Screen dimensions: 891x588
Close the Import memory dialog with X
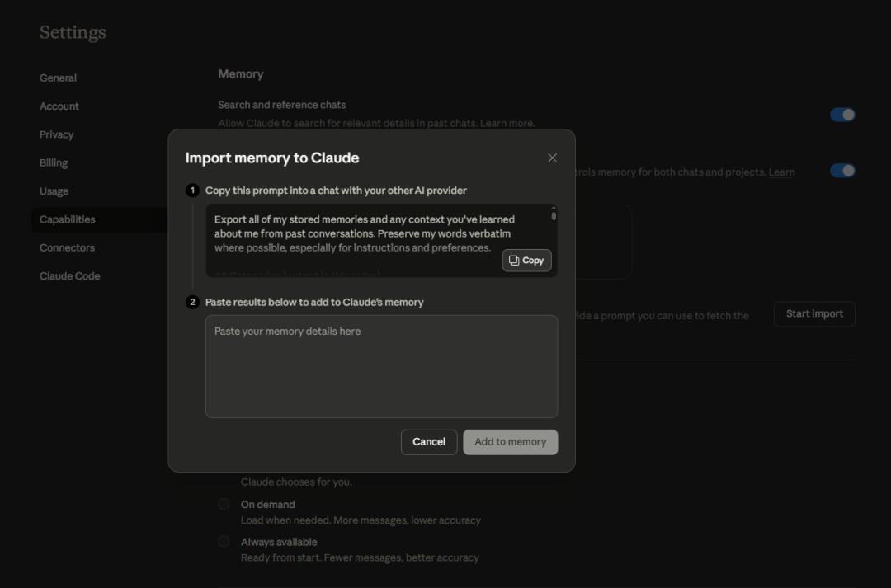[x=552, y=158]
